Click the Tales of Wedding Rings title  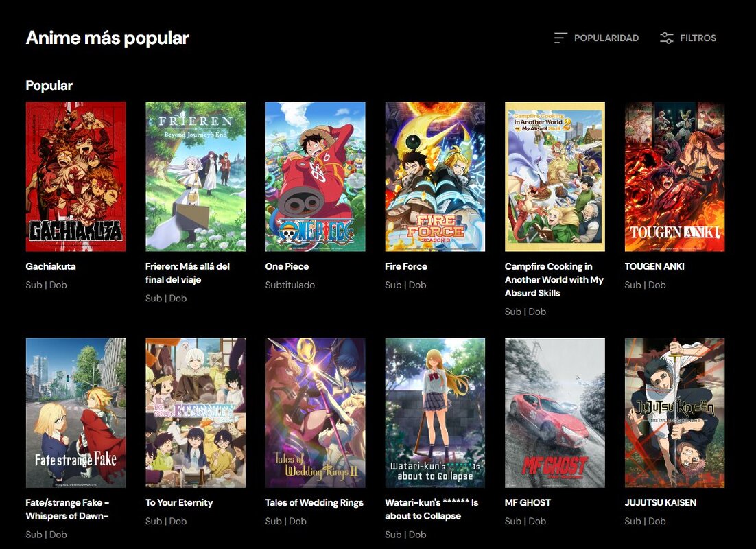[314, 502]
